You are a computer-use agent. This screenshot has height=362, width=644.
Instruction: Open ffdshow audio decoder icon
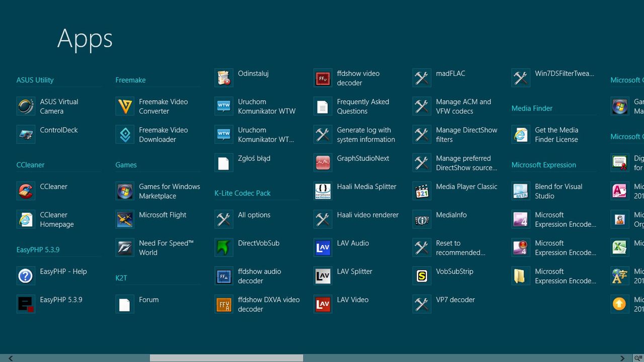(x=224, y=276)
